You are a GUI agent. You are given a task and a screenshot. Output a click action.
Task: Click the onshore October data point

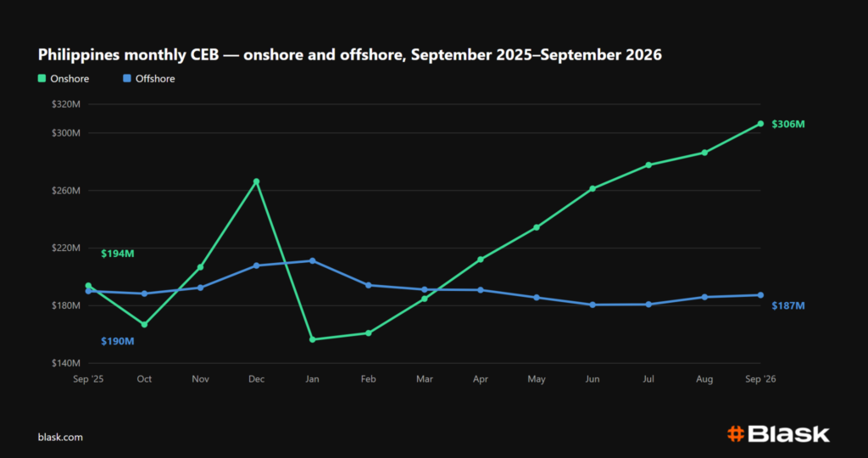tap(144, 325)
